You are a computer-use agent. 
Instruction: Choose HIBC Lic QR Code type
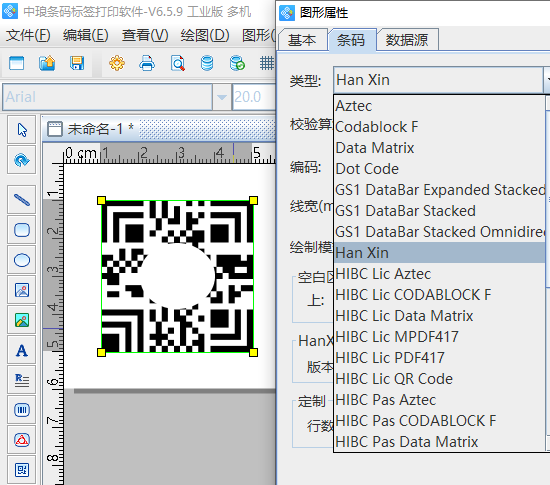coord(439,379)
